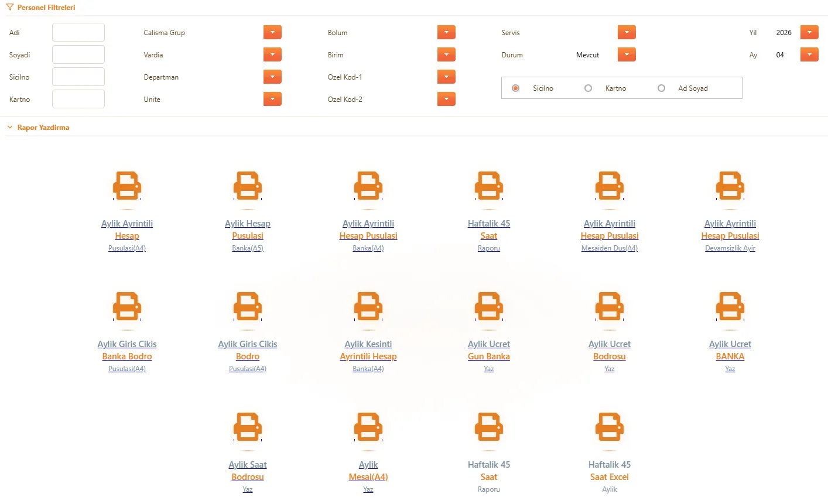Open the Calisma Grup dropdown
Viewport: 828px width, 504px height.
pyautogui.click(x=272, y=33)
